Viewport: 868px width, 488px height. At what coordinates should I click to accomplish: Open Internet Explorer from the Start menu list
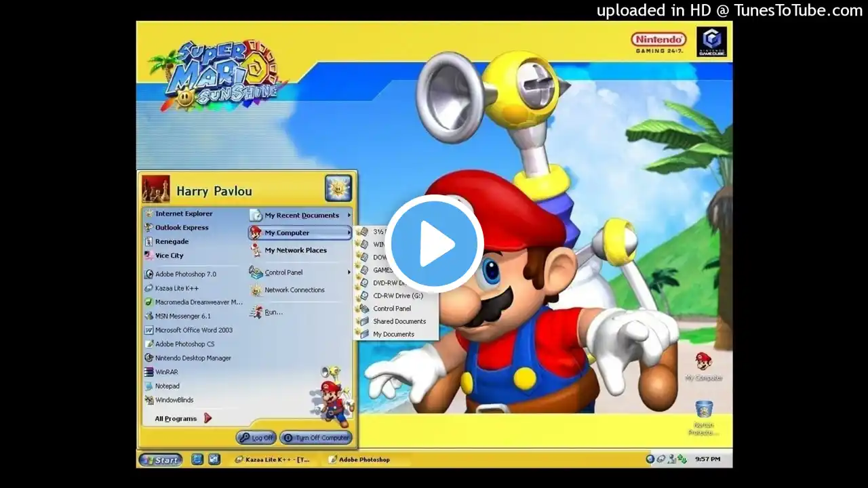(x=178, y=213)
